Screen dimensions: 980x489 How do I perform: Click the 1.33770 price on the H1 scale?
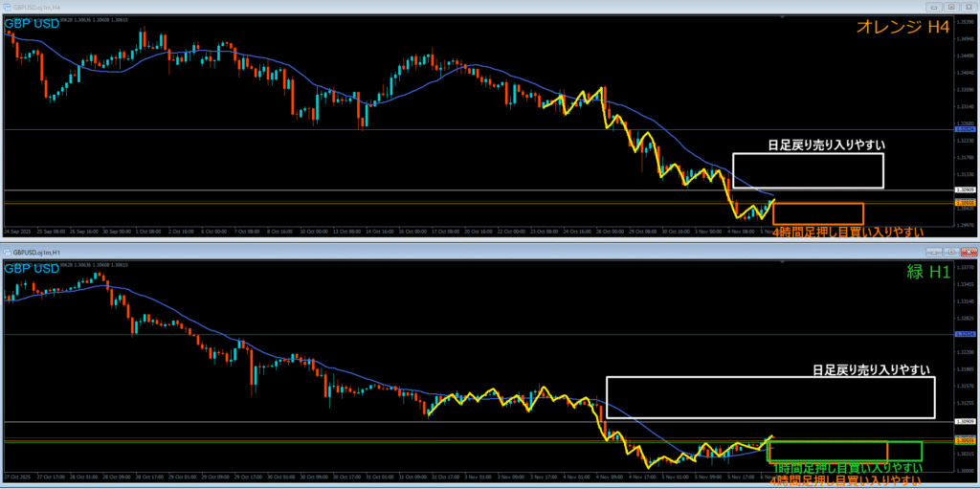965,267
